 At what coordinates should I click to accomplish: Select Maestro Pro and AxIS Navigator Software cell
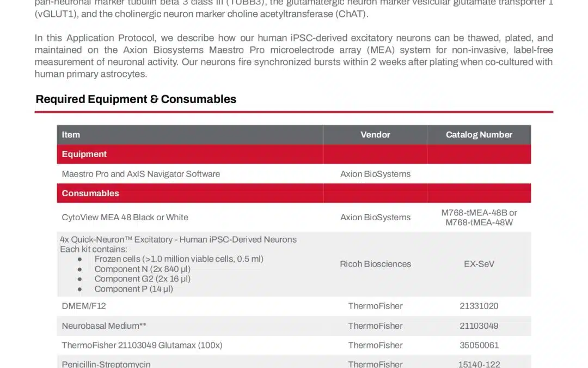click(141, 174)
